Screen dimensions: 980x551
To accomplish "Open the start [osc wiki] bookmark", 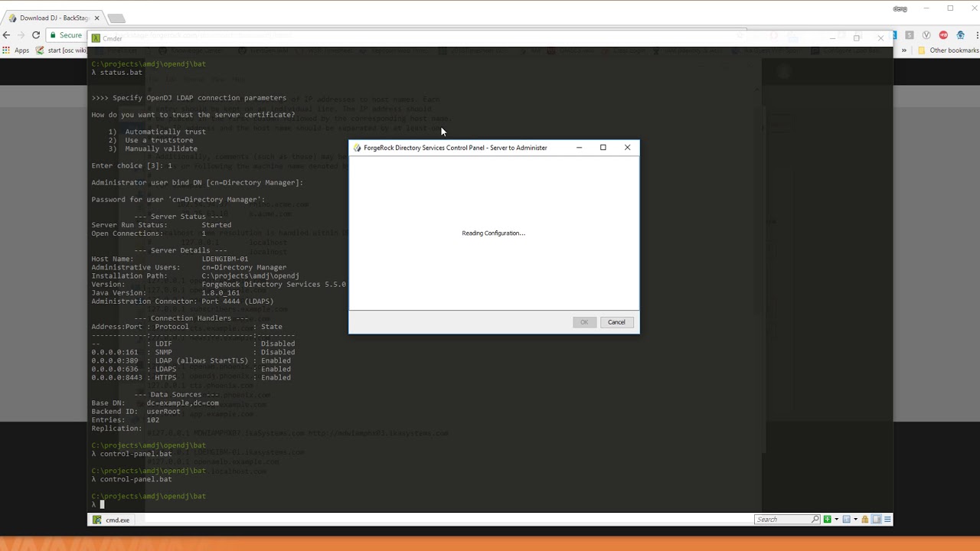I will coord(61,51).
